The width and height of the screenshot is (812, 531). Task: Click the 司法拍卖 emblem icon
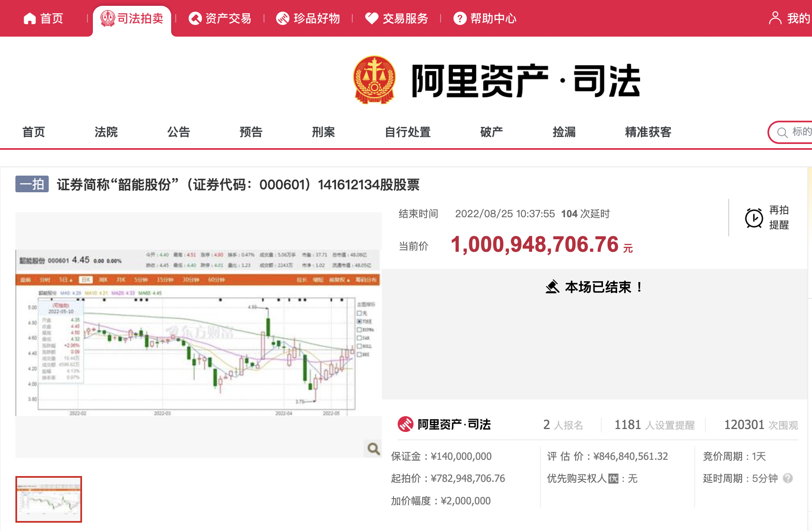[x=108, y=18]
